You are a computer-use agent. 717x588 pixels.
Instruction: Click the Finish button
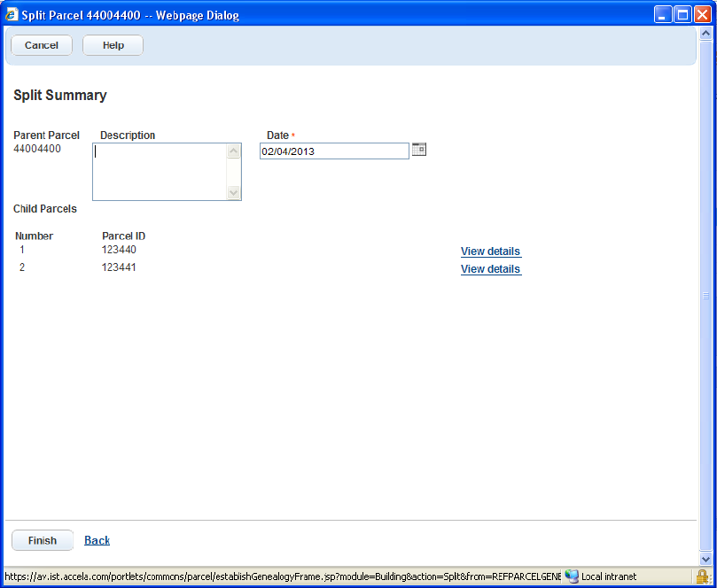coord(43,540)
